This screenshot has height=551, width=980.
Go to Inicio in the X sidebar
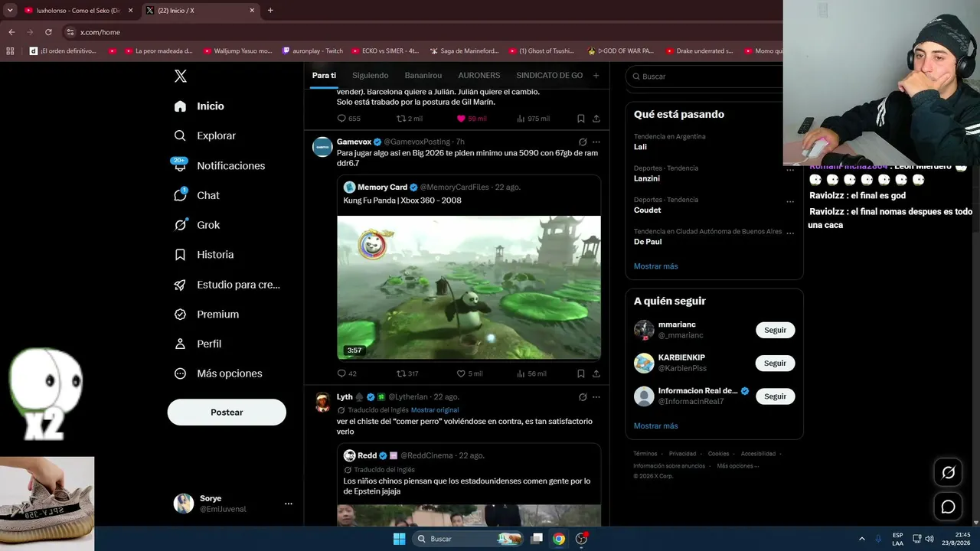[199, 106]
